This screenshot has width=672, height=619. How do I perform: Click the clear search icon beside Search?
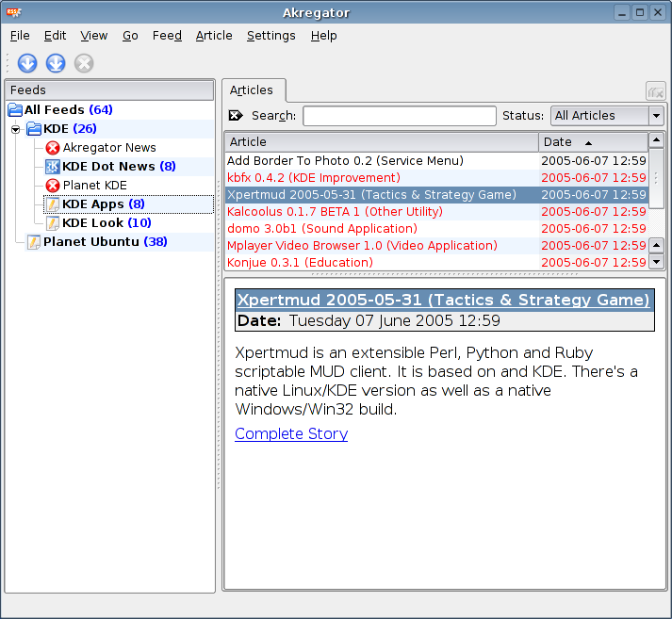coord(236,115)
